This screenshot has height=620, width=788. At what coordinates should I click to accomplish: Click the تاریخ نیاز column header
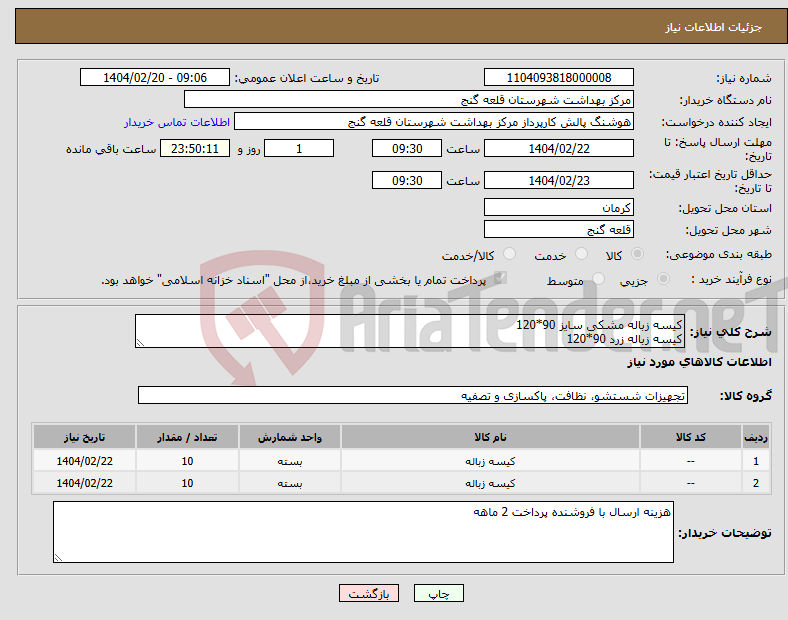coord(84,437)
